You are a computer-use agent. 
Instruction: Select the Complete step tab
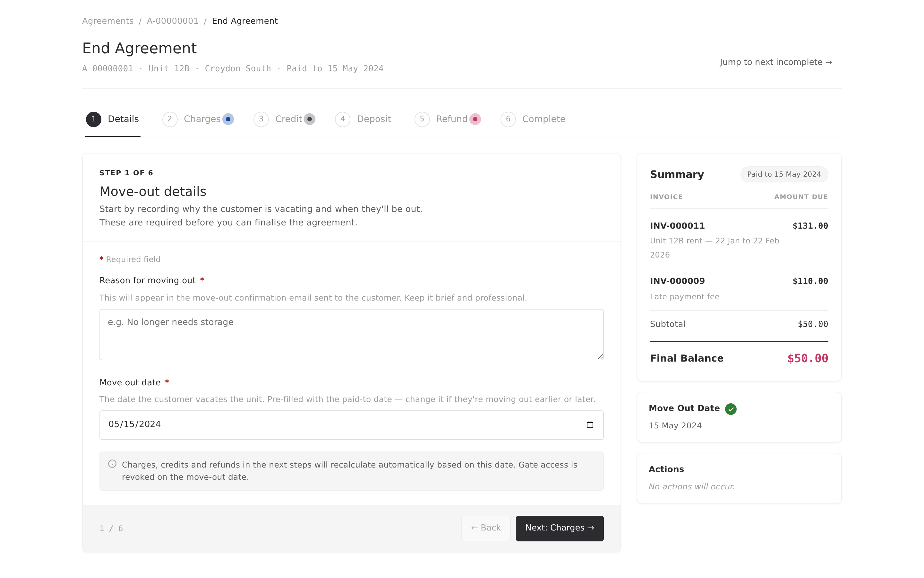(533, 119)
